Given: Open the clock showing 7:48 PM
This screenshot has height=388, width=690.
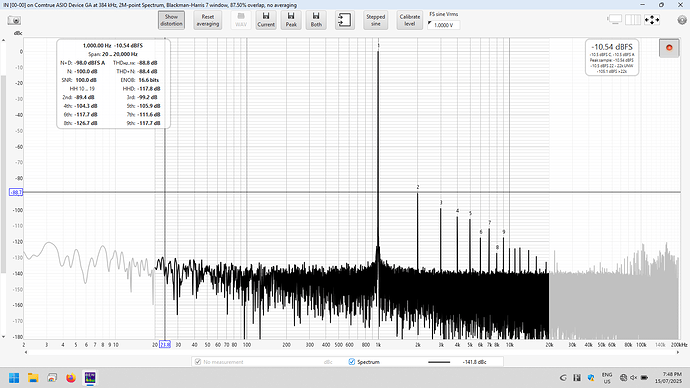Looking at the screenshot, I should (x=668, y=377).
